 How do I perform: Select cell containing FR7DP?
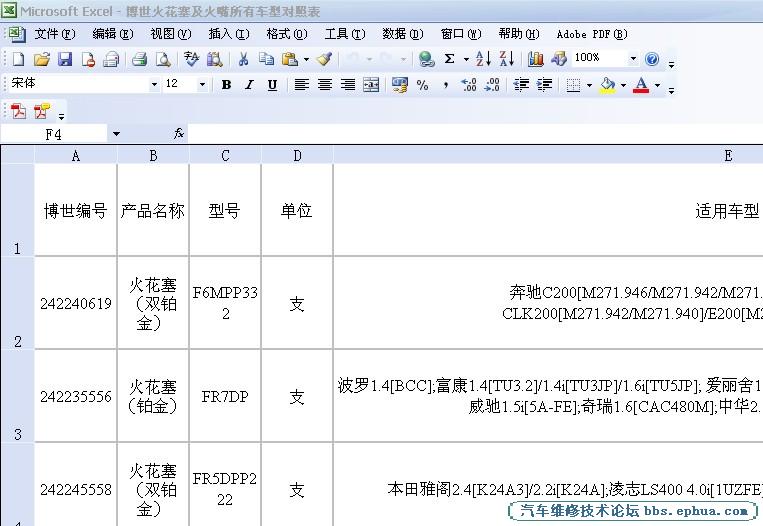(225, 396)
